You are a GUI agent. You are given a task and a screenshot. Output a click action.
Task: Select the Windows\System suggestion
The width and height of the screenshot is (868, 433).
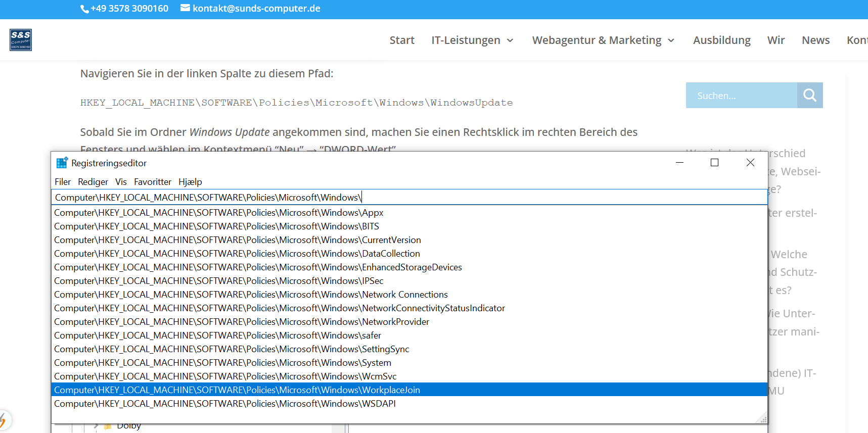click(x=409, y=363)
